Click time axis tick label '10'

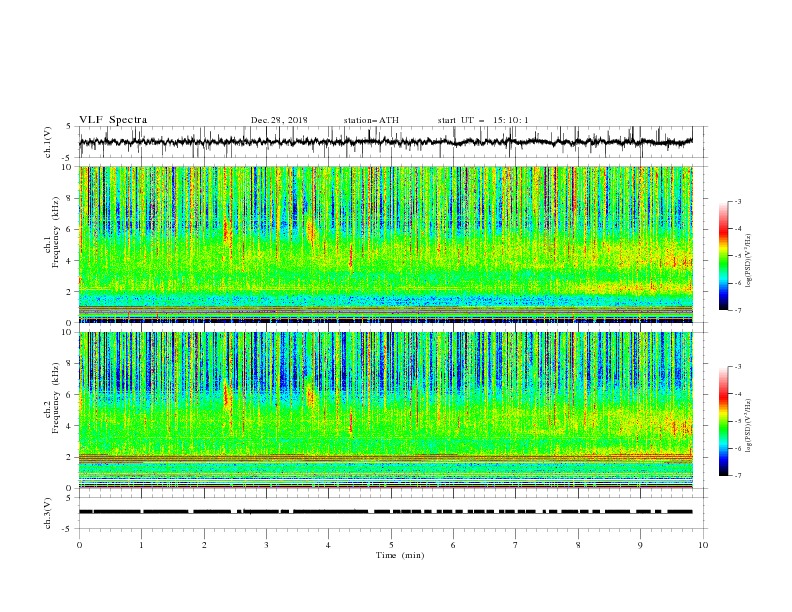703,545
